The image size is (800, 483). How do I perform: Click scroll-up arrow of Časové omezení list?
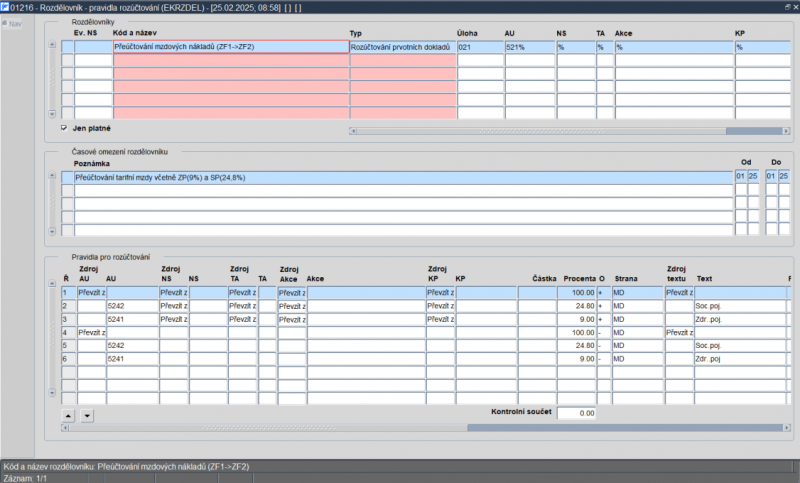52,175
